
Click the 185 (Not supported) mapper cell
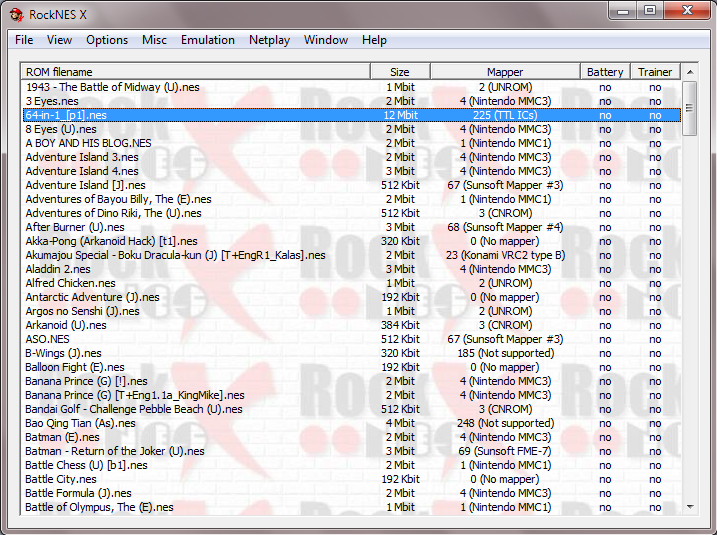(505, 353)
